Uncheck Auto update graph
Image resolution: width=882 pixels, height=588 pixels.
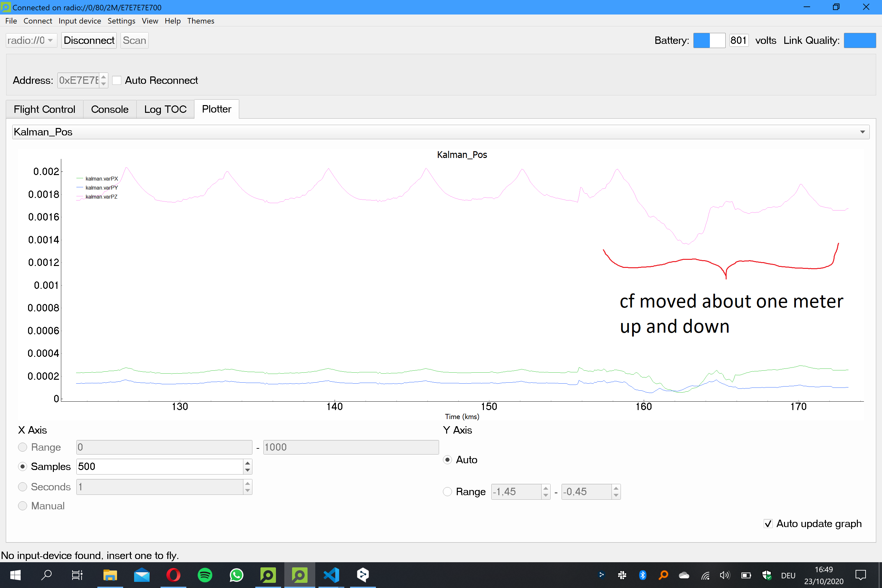[768, 524]
